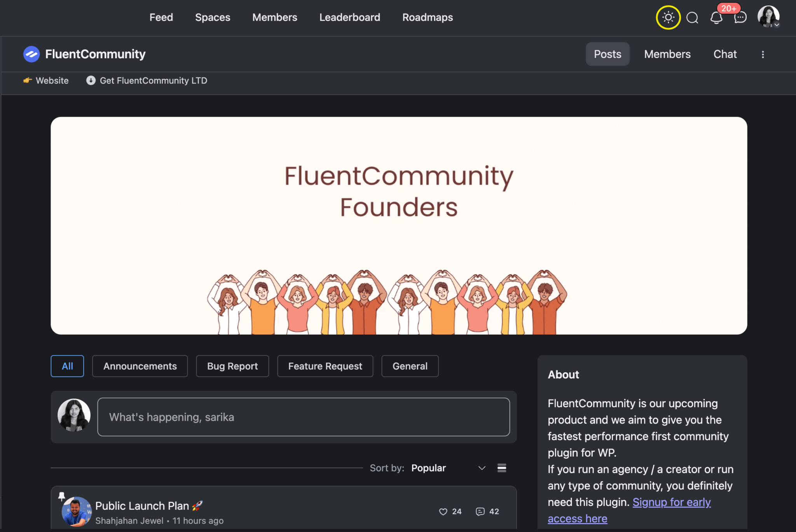Switch to list view next to sort options
This screenshot has width=796, height=532.
coord(501,468)
